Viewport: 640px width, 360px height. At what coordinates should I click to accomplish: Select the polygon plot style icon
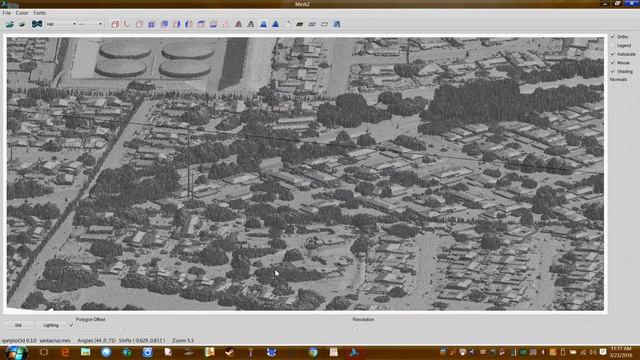[x=263, y=24]
